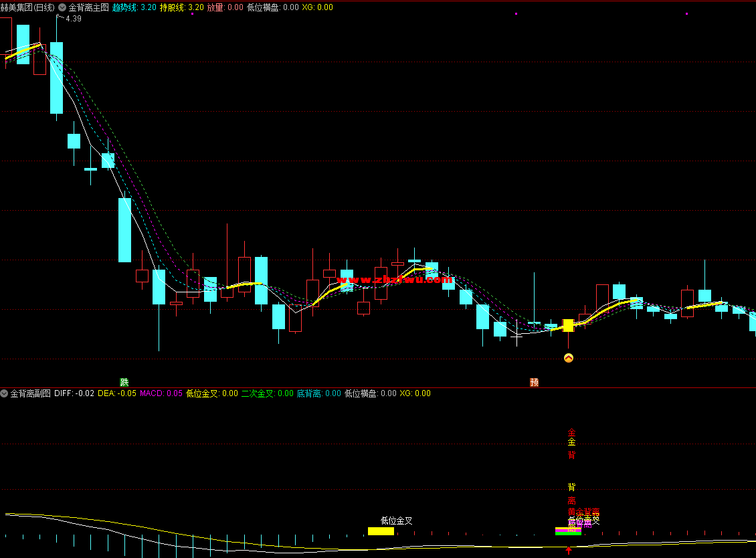Open the dropdown icon beside 金背离主图
The width and height of the screenshot is (756, 558).
tap(62, 7)
